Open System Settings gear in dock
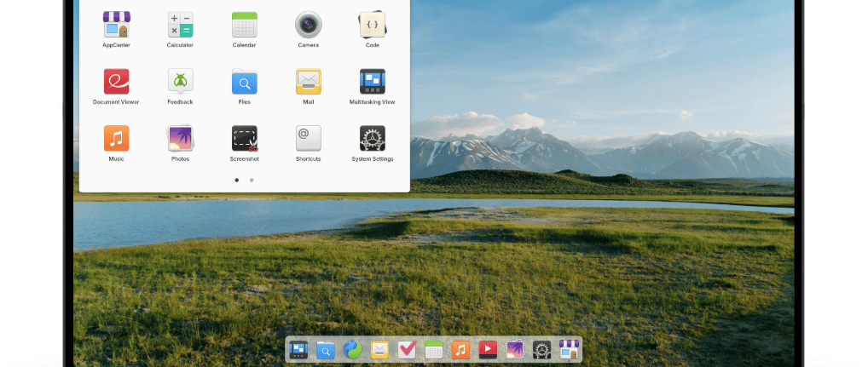 pyautogui.click(x=542, y=349)
